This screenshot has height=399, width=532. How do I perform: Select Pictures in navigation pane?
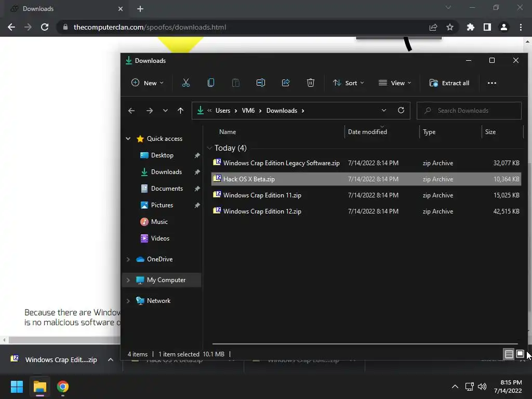click(162, 205)
